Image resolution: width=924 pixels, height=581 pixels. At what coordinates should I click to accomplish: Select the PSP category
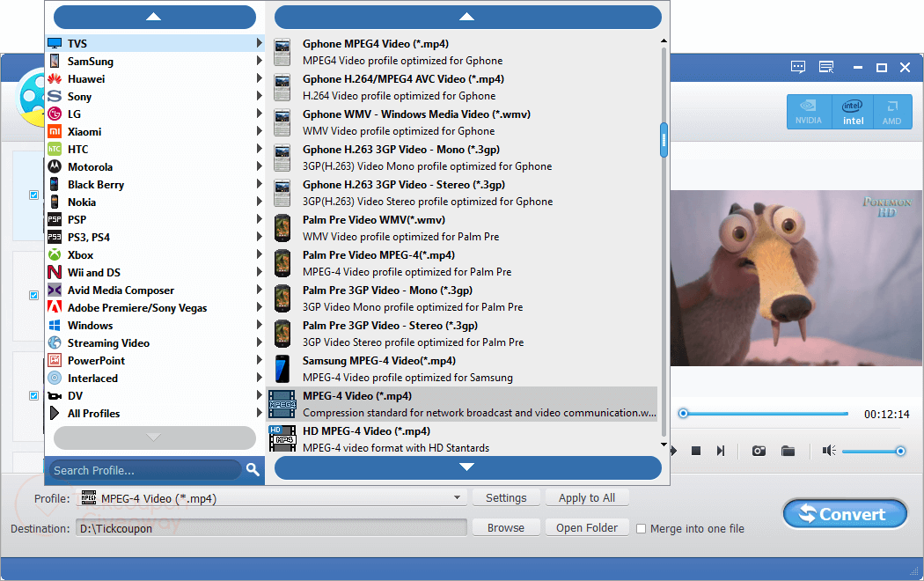[155, 219]
